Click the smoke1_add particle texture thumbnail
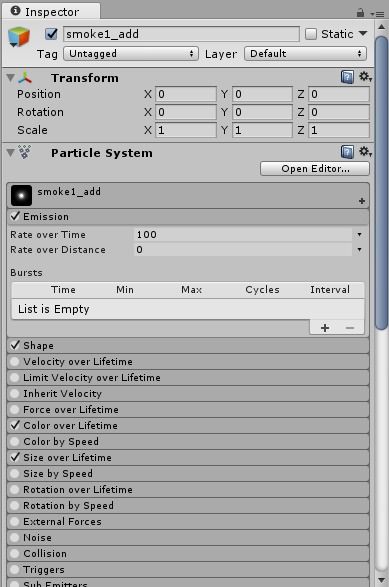Screen dimensions: 389x587 (x=21, y=195)
